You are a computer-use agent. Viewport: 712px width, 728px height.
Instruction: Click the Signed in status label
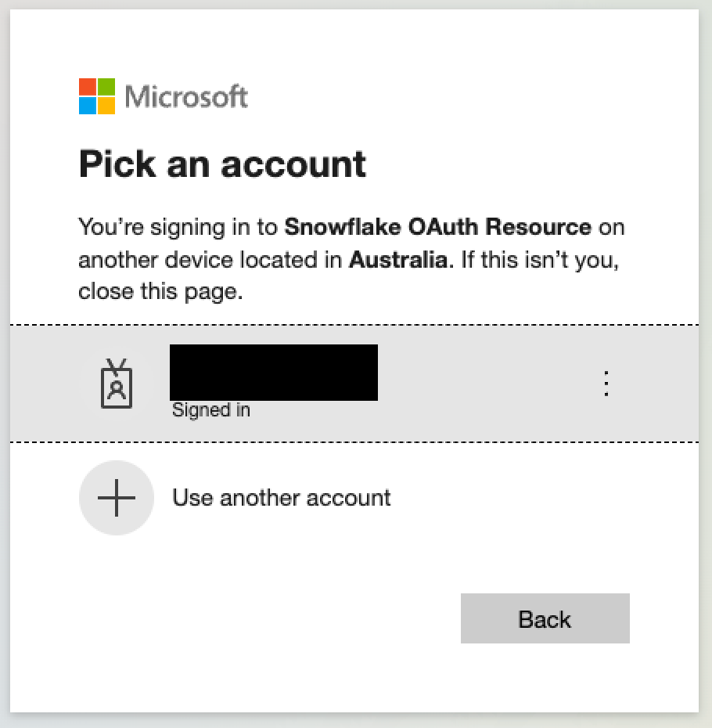click(210, 409)
